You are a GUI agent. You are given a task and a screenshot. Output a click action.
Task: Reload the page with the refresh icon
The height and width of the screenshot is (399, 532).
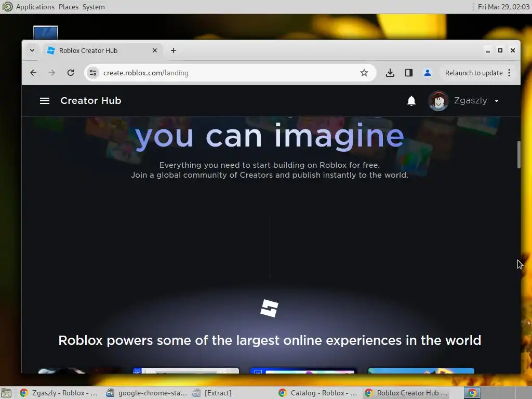tap(71, 73)
